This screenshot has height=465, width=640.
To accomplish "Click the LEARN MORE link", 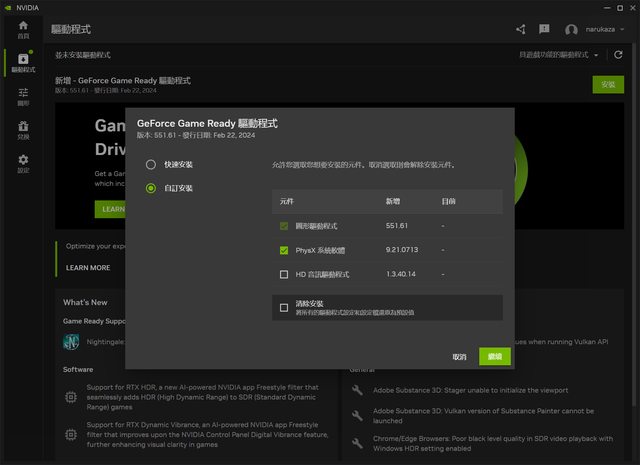I will [x=88, y=268].
